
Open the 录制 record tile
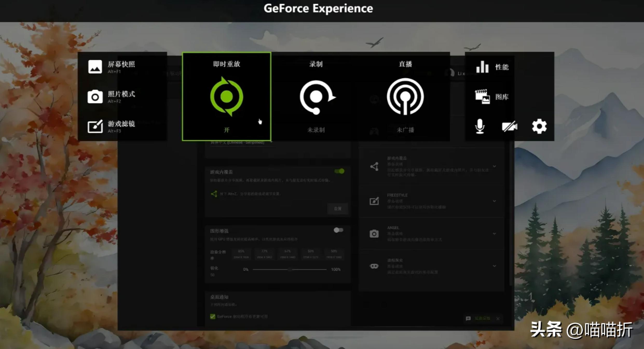316,96
